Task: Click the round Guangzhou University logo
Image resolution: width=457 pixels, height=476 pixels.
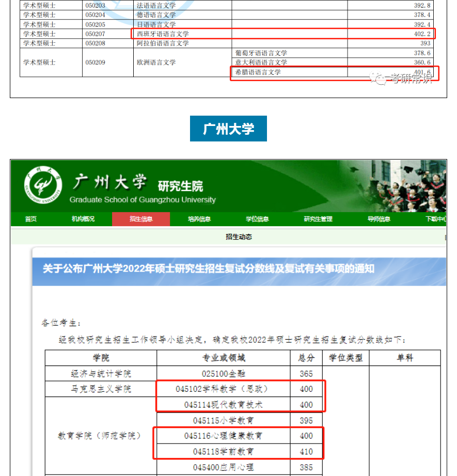Action: (x=43, y=185)
